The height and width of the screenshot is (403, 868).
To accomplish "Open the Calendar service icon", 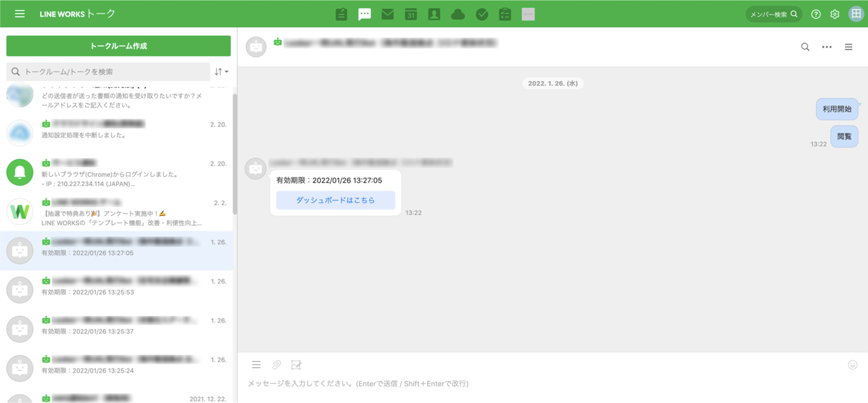I will 411,14.
